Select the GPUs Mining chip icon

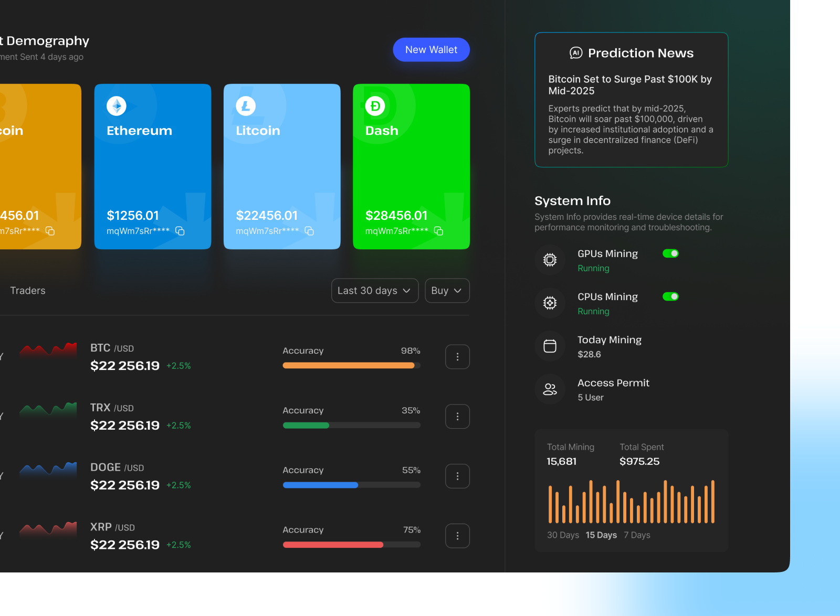pos(550,260)
